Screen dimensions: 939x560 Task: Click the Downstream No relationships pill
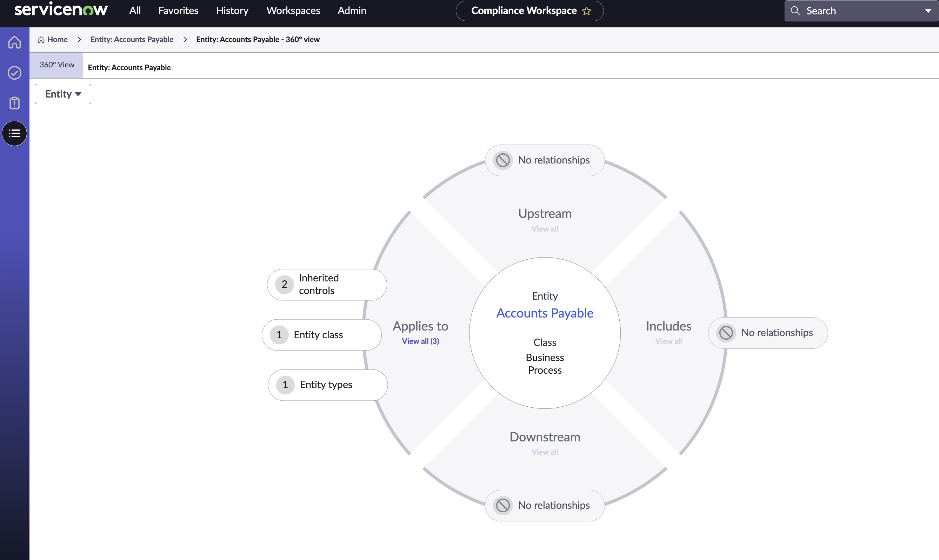(545, 506)
